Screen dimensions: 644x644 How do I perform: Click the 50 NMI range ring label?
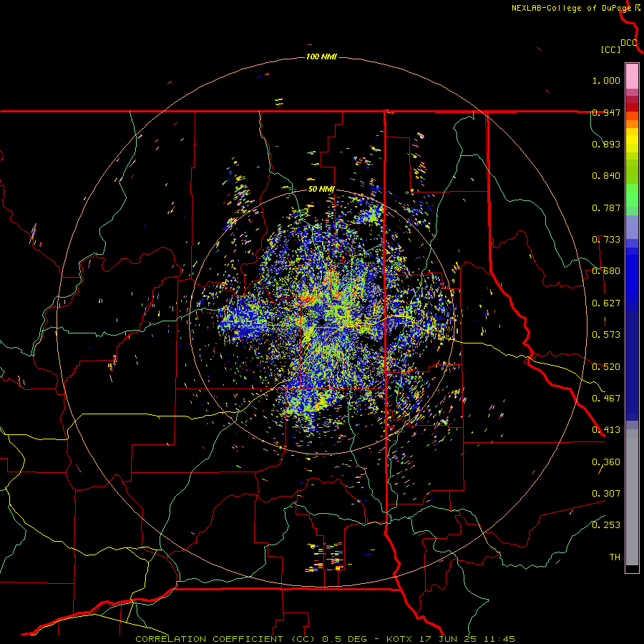pos(321,190)
